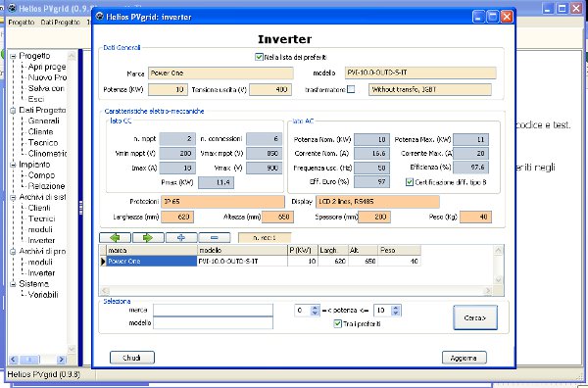Image resolution: width=588 pixels, height=388 pixels.
Task: Click the Marca field 'Power One'
Action: [x=220, y=73]
